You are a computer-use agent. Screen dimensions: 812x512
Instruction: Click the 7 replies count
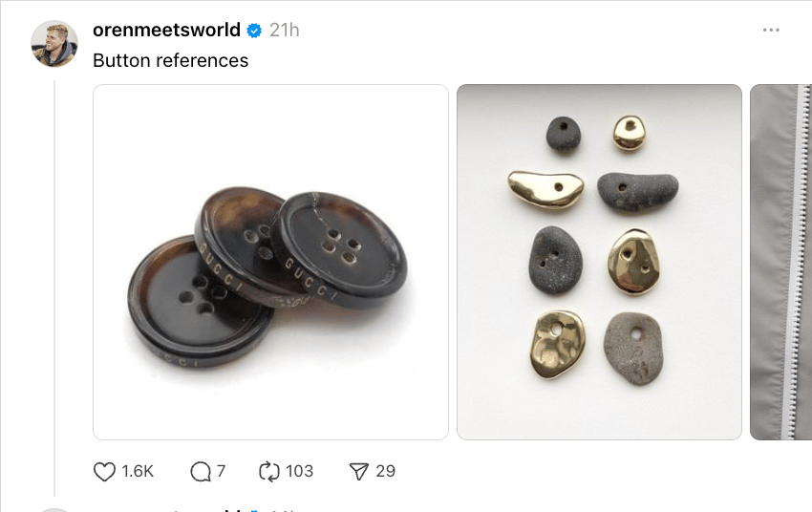221,471
